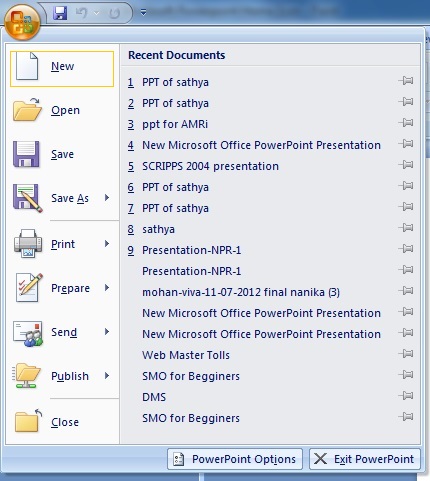Toggle pin for 'Web Master Tolls'
Screen dimensions: 430x481
point(406,354)
